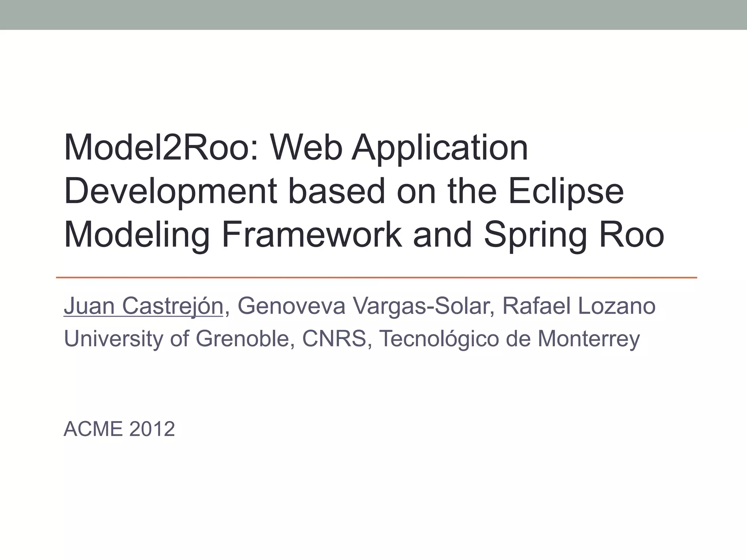Click the word Eclipse in title
Viewport: 747px width, 560px height.
pos(566,191)
